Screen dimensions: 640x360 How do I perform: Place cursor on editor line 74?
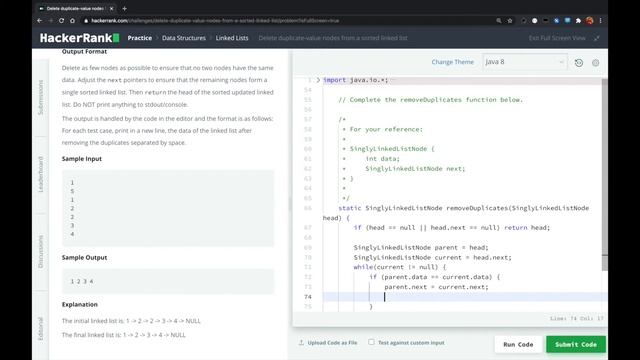coord(465,297)
